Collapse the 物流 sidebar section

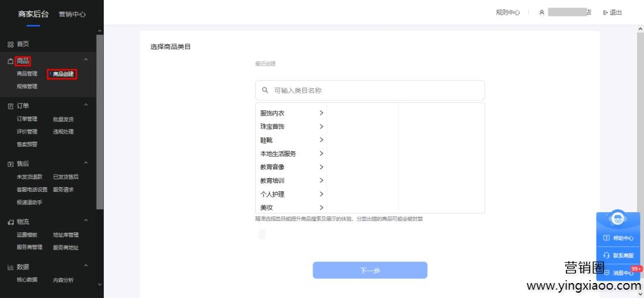click(86, 221)
